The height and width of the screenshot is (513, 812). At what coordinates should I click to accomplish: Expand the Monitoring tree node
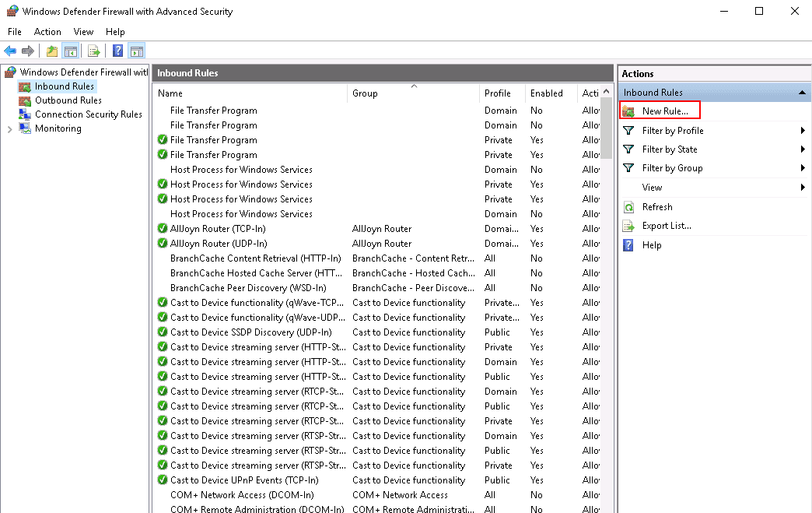10,129
